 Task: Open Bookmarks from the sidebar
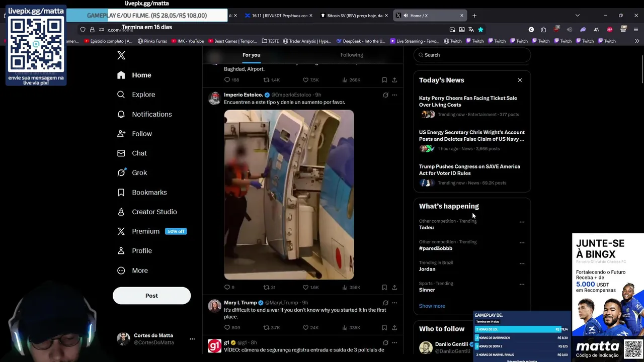pyautogui.click(x=142, y=192)
